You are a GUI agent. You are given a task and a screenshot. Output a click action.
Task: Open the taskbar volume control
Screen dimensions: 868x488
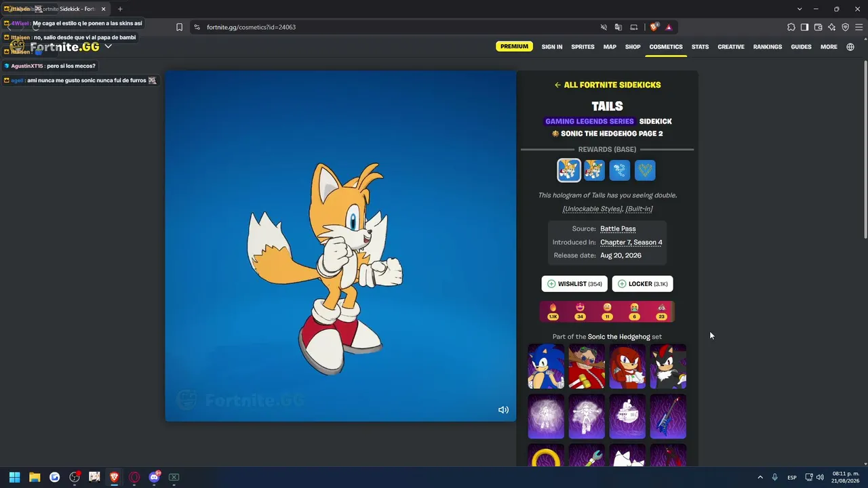[820, 477]
